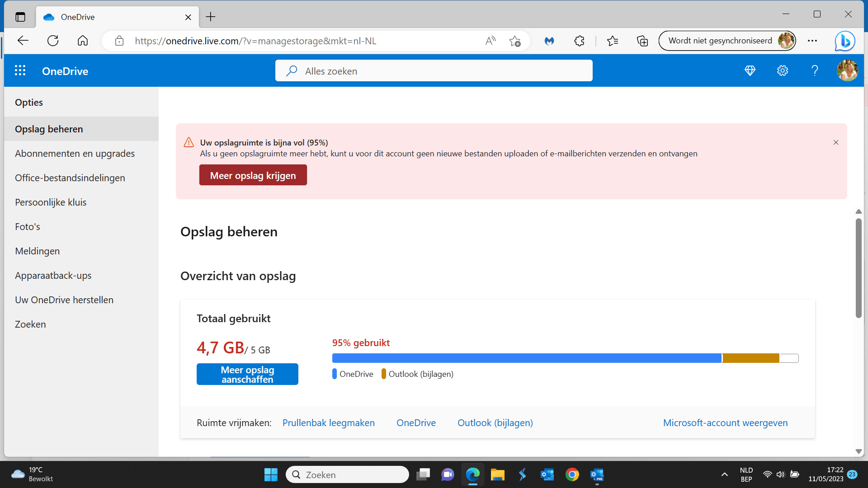Open browser Collections
The image size is (868, 488).
pyautogui.click(x=642, y=41)
